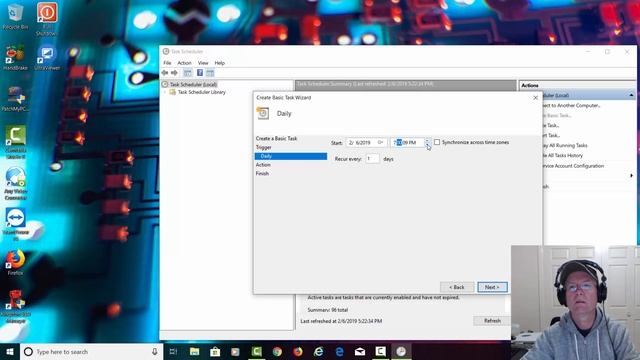Image resolution: width=640 pixels, height=360 pixels.
Task: Open Any Video Converter desktop icon
Action: pos(16,183)
